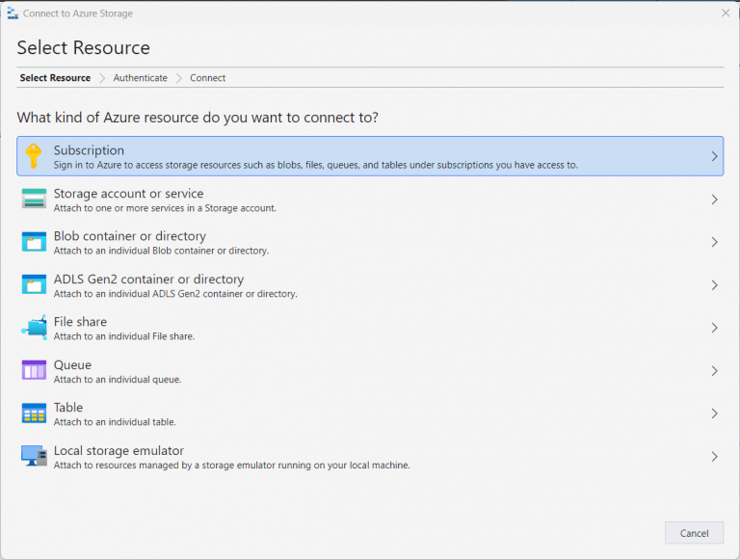
Task: Go to the Connect step
Action: pos(207,78)
